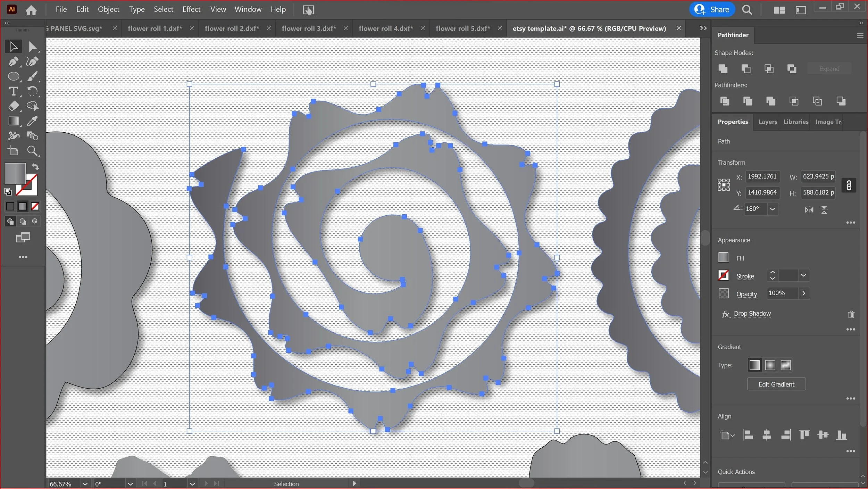868x489 pixels.
Task: Select the radial gradient type
Action: tap(770, 365)
